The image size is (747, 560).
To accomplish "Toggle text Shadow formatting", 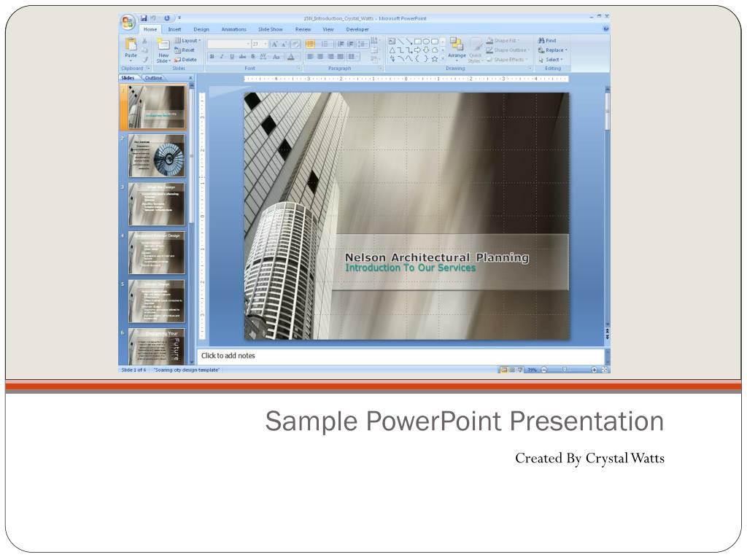I will [253, 57].
